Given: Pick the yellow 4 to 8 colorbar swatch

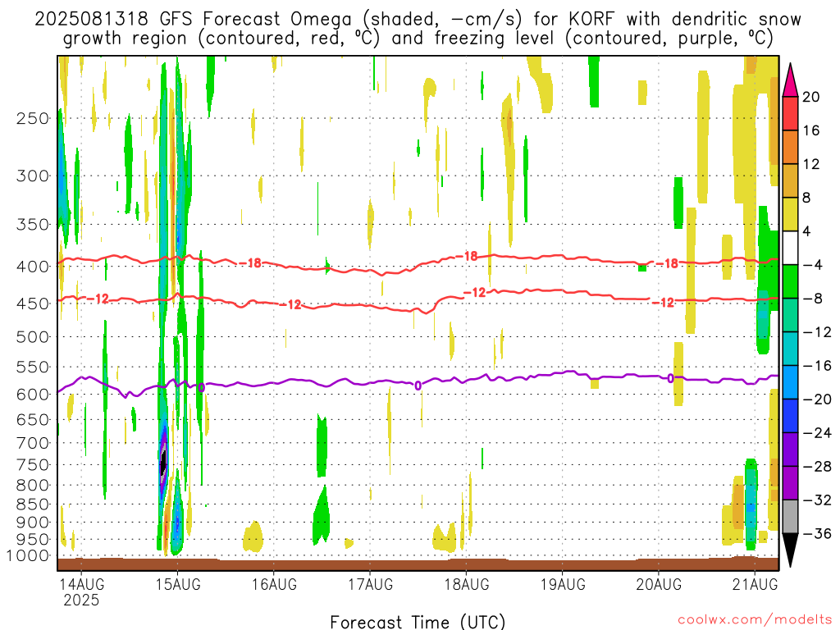Looking at the screenshot, I should coord(790,214).
